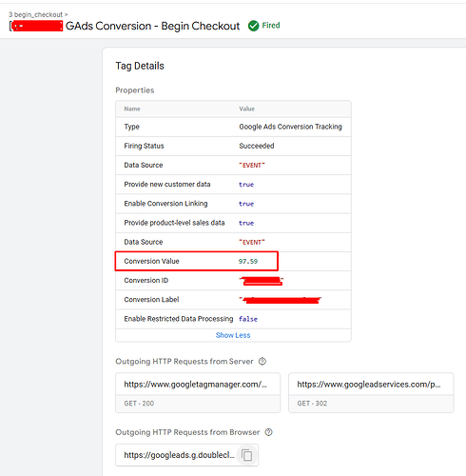Screen dimensions: 466x476
Task: Copy the googleads doubleclick request URL
Action: [247, 455]
